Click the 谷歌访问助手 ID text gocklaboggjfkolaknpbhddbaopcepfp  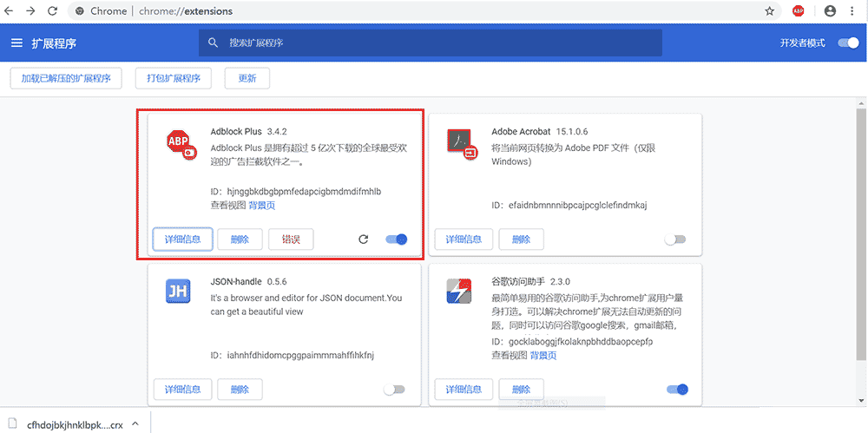(581, 342)
